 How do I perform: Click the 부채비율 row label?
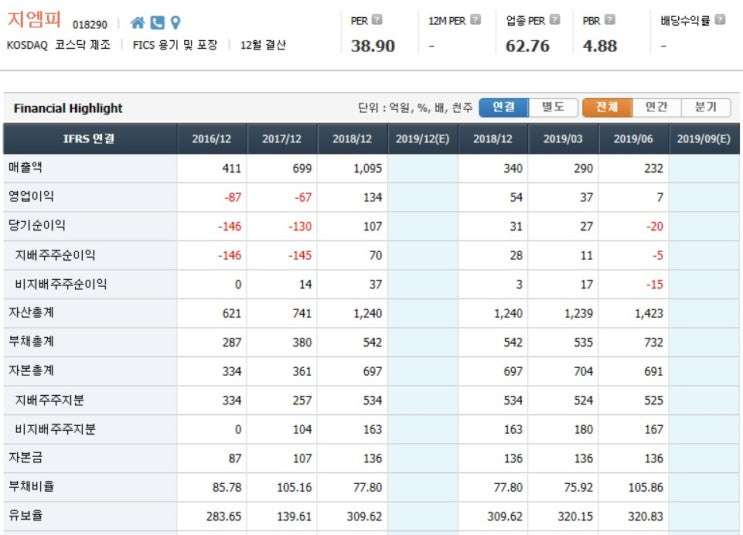(x=31, y=486)
